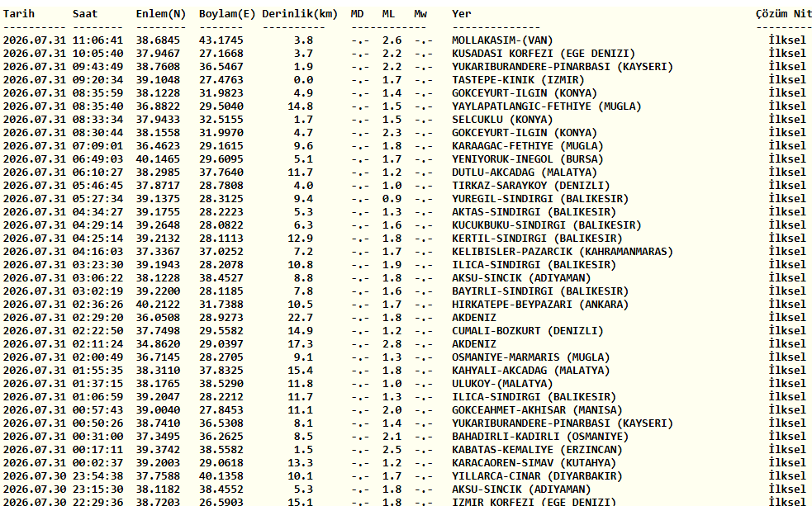Image resolution: width=812 pixels, height=506 pixels.
Task: Click the ML magnitude column header
Action: (388, 14)
